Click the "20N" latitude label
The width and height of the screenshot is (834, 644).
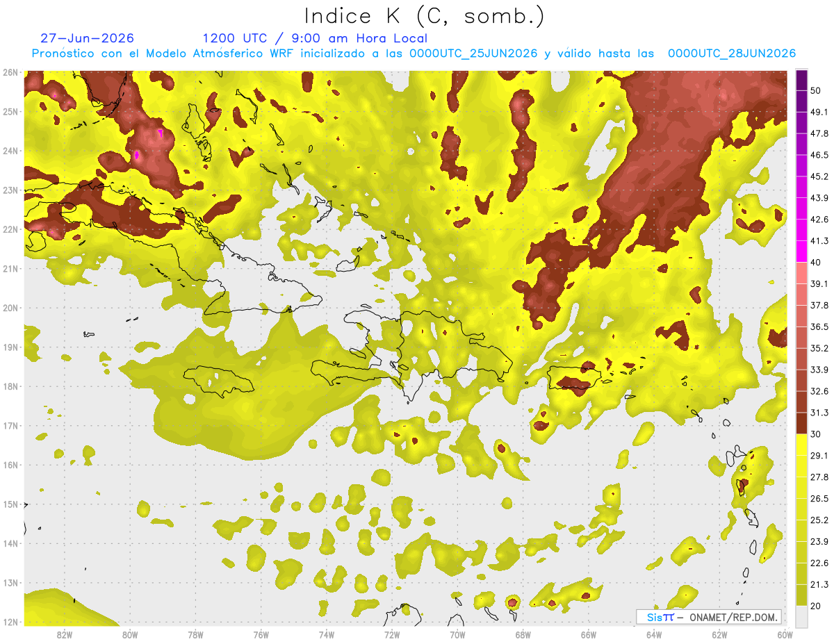click(10, 308)
